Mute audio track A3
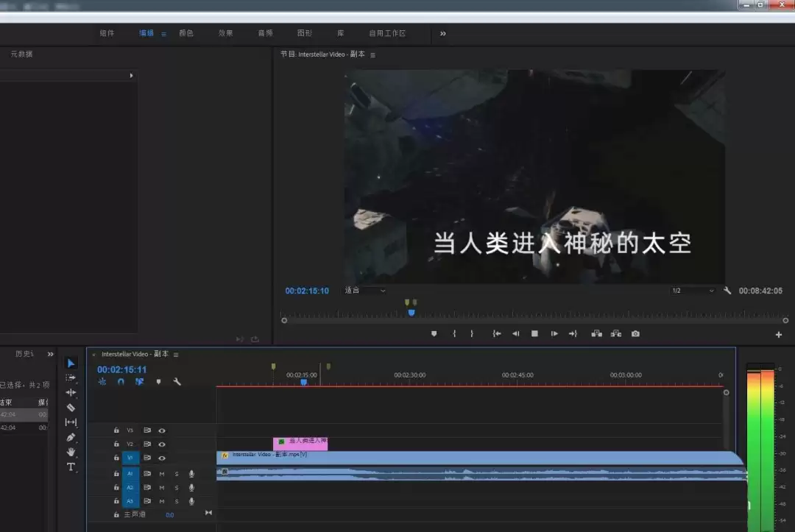Viewport: 795px width, 532px height. click(162, 501)
